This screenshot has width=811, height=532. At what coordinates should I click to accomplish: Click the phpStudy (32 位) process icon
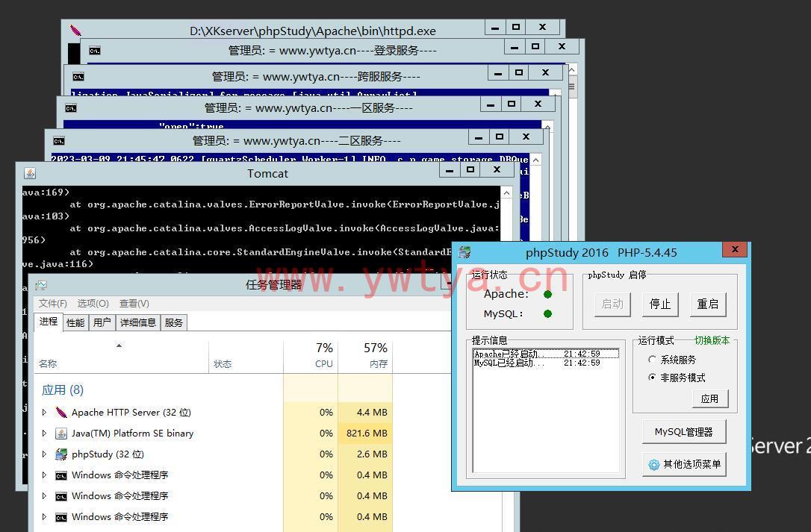point(61,454)
